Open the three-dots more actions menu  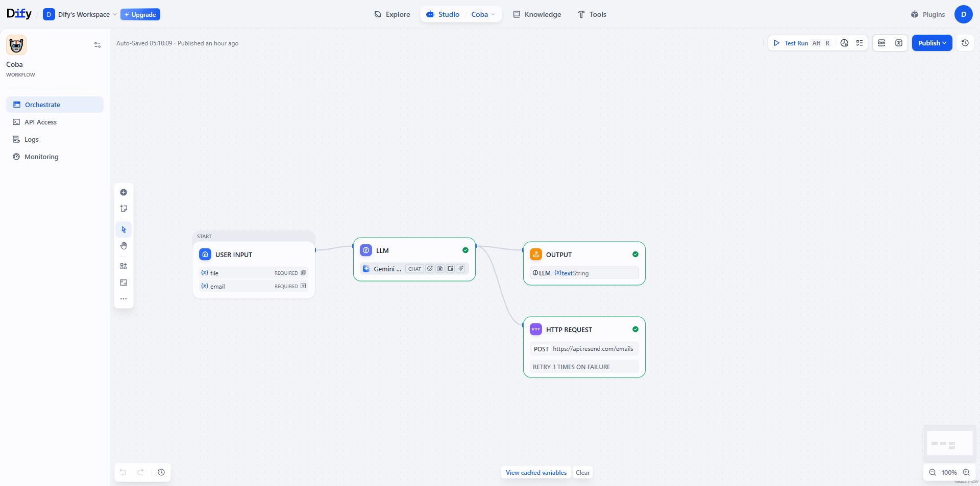124,299
